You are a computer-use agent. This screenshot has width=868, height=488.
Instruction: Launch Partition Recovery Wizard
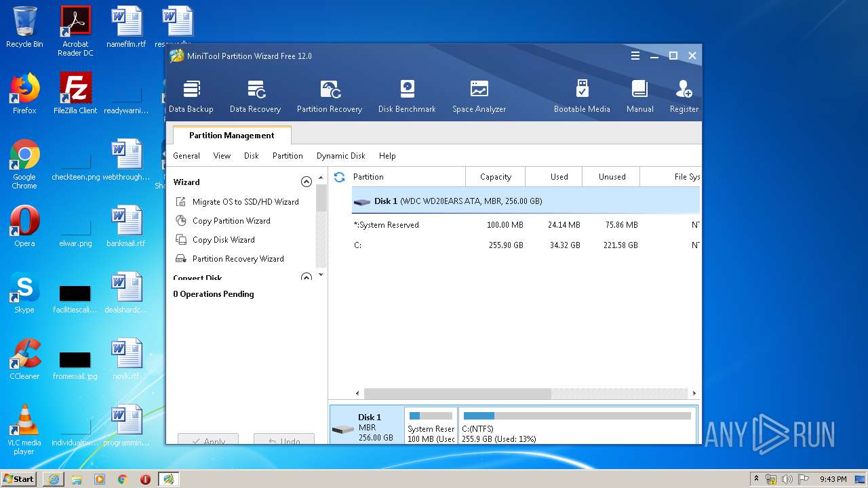click(x=230, y=258)
